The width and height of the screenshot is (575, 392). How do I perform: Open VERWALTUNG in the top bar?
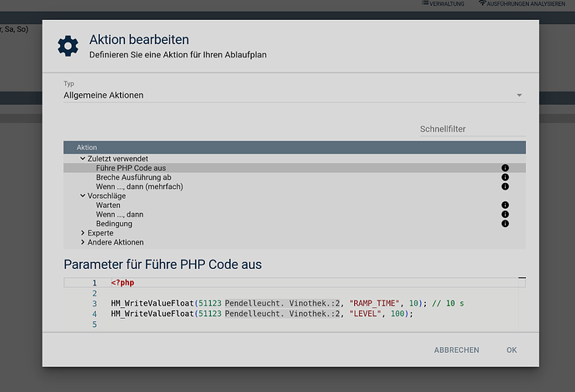pyautogui.click(x=443, y=3)
